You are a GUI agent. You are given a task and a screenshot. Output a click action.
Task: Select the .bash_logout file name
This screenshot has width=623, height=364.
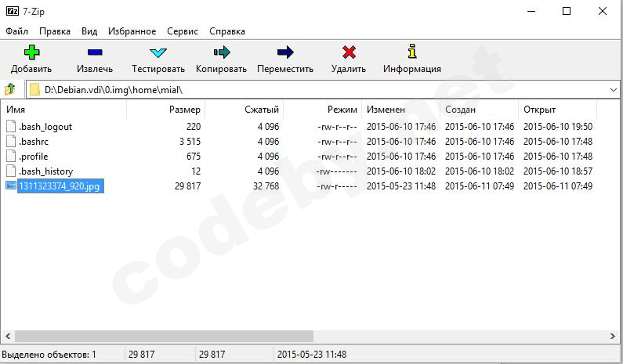point(45,127)
